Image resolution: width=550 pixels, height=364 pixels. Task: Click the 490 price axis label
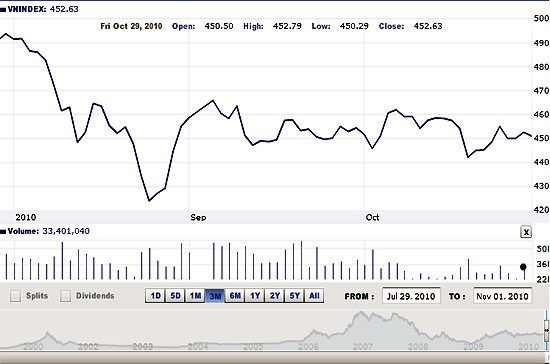tap(541, 43)
